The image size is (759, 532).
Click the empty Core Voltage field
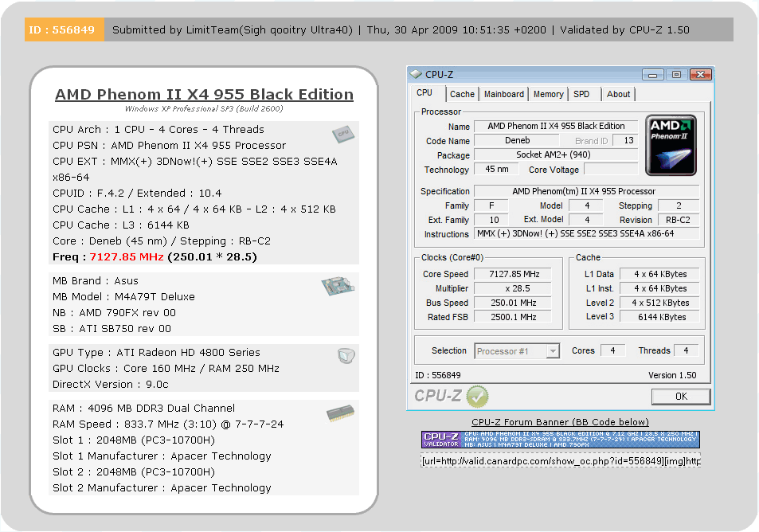click(x=612, y=170)
